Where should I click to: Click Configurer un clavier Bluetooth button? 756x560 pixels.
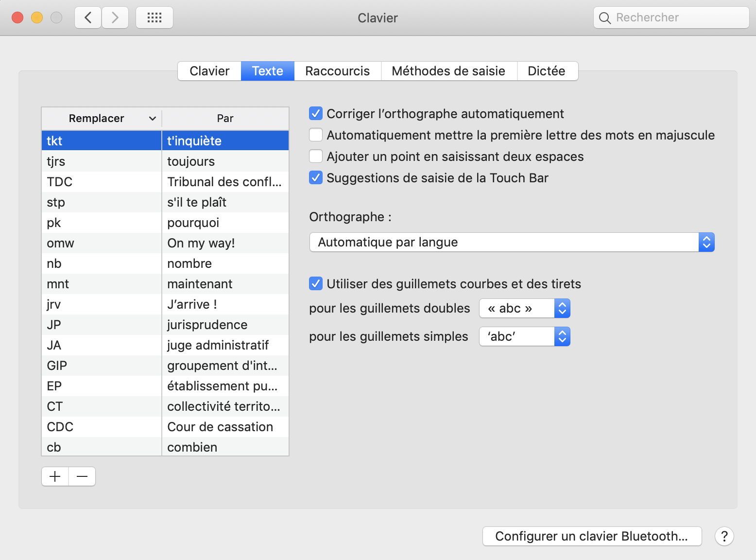click(x=591, y=536)
